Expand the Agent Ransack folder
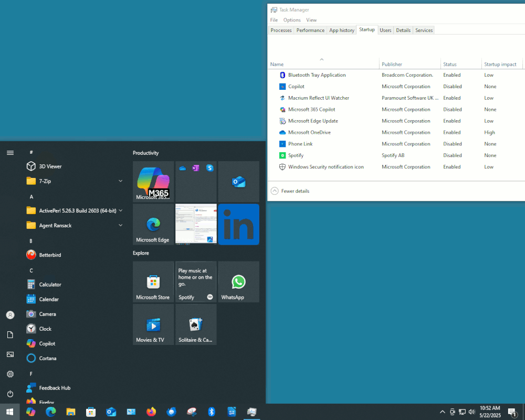The image size is (525, 420). [x=75, y=225]
